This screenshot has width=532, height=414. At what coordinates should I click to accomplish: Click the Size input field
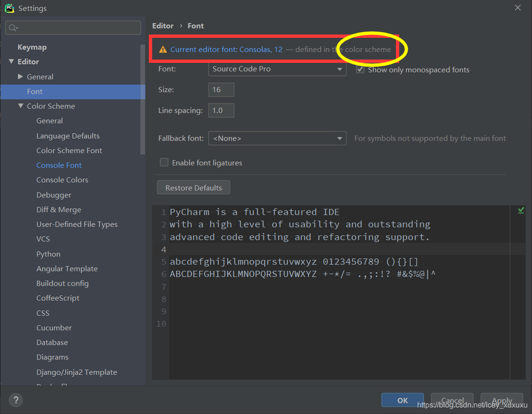click(221, 90)
